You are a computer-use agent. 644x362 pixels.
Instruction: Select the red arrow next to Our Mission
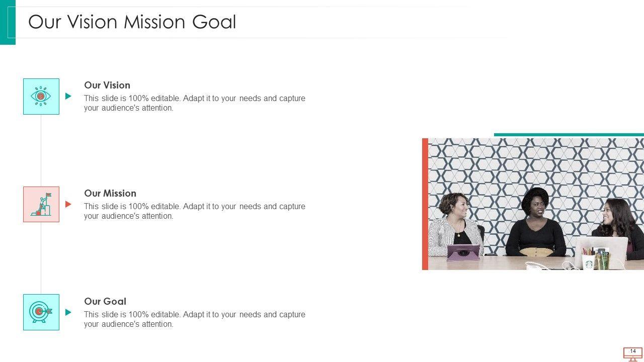68,204
